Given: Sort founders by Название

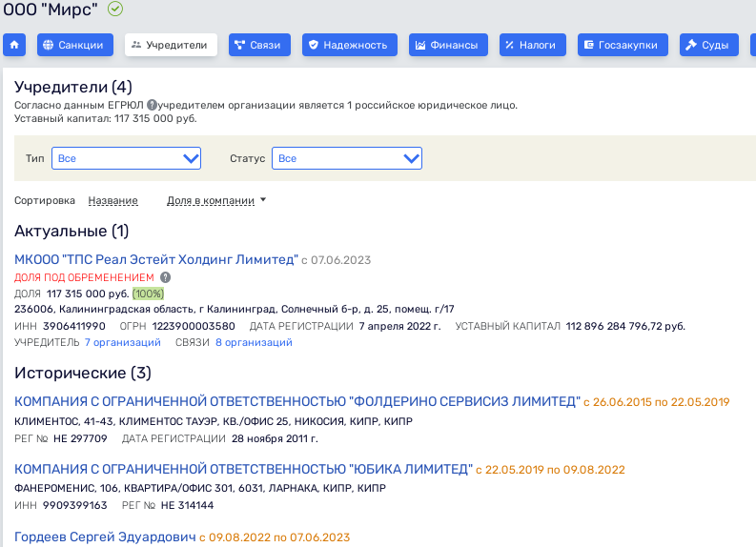Looking at the screenshot, I should tap(112, 200).
